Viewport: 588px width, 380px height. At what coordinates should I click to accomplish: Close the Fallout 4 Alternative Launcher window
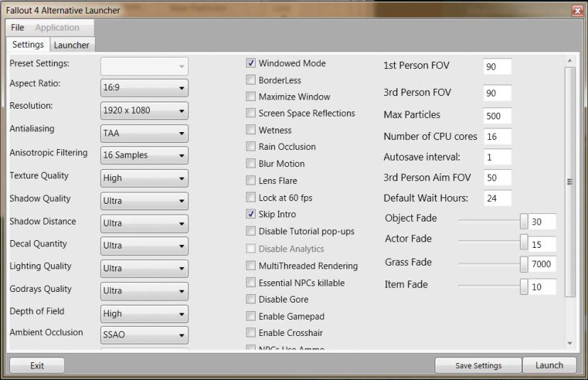click(x=576, y=10)
